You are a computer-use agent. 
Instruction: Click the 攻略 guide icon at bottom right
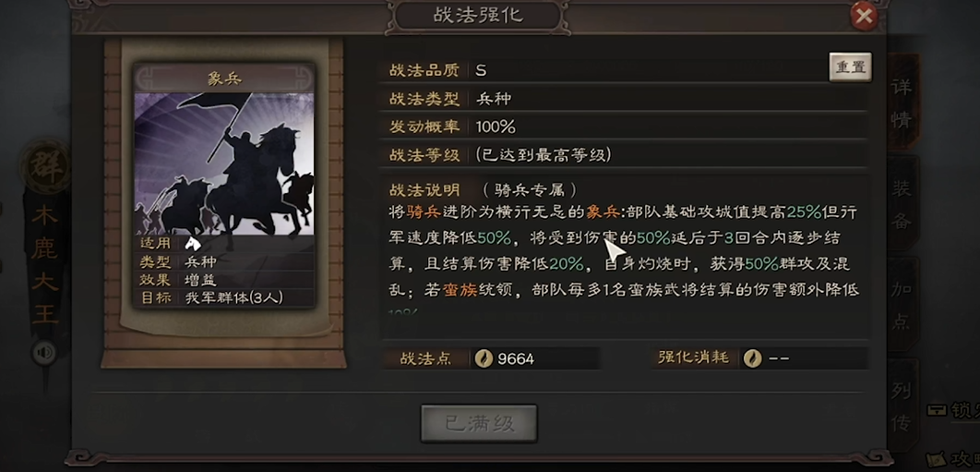[936, 459]
